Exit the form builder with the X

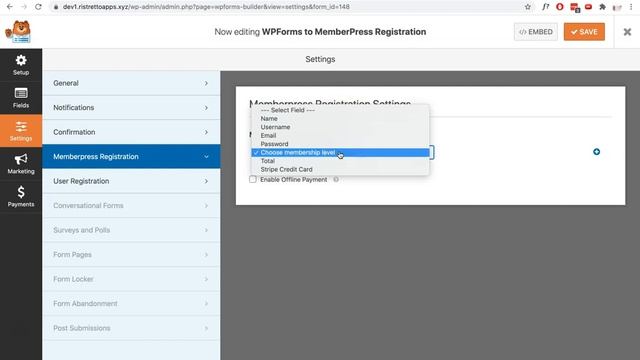pos(627,32)
